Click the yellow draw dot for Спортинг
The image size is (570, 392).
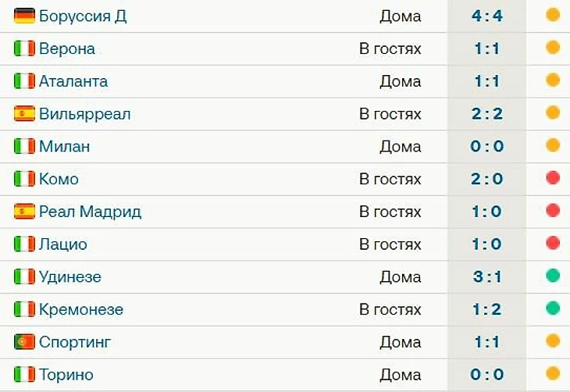553,341
